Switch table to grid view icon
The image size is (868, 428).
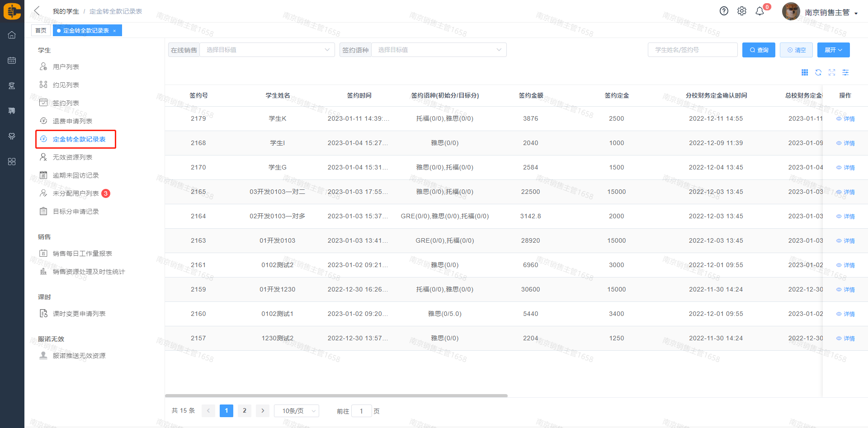pos(805,72)
